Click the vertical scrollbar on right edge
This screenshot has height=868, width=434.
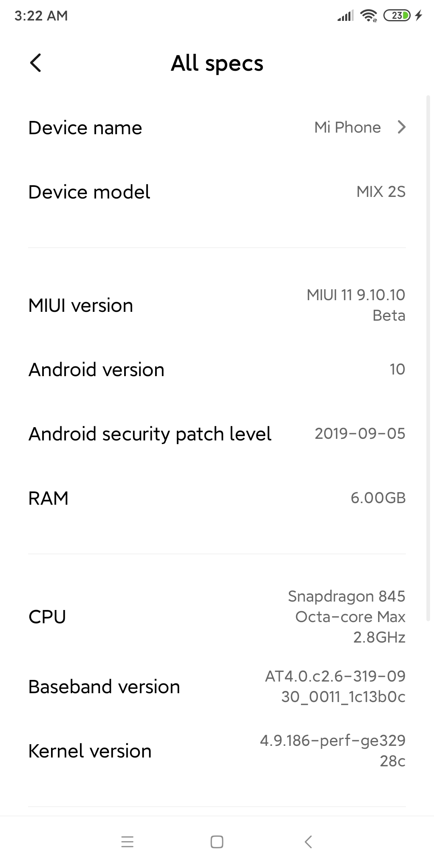(x=428, y=358)
